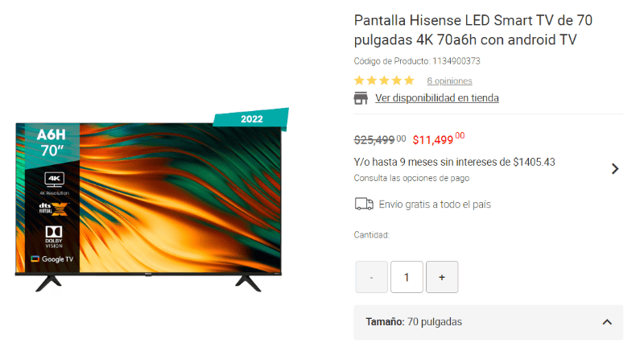Click the delivery truck shipping icon
The height and width of the screenshot is (343, 644).
click(x=364, y=205)
